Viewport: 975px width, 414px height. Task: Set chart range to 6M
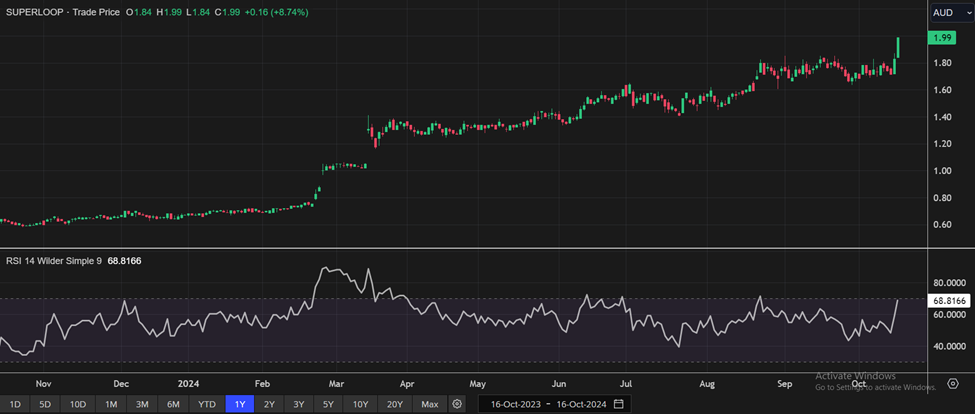(x=173, y=404)
